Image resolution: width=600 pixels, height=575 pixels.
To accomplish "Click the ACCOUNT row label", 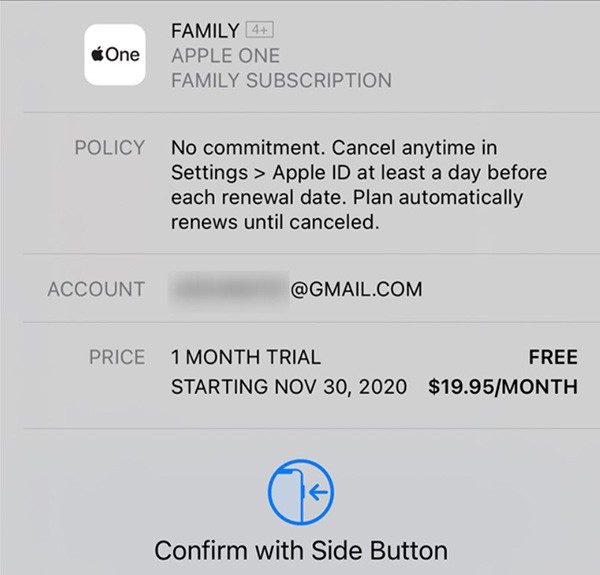I will tap(96, 290).
